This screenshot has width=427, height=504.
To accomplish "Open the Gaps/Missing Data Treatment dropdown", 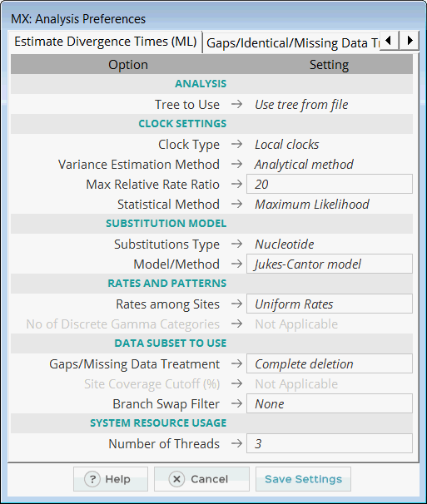I will (x=330, y=363).
